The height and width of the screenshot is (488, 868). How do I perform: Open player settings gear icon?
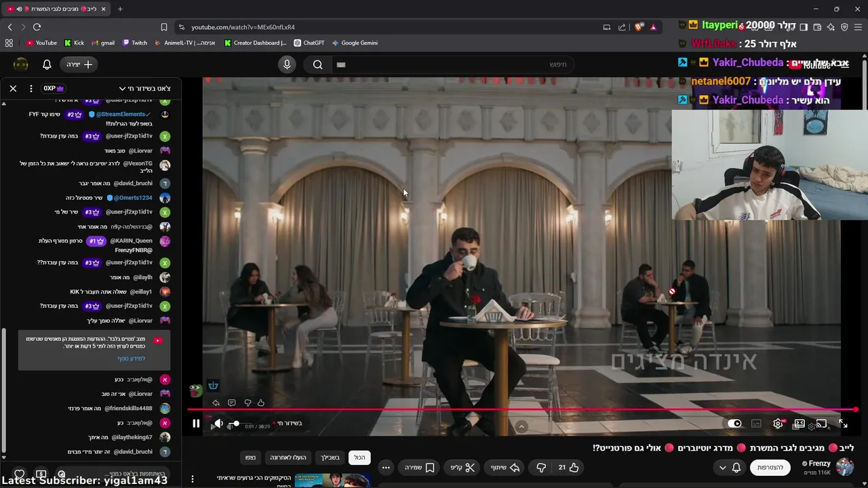[x=778, y=424]
